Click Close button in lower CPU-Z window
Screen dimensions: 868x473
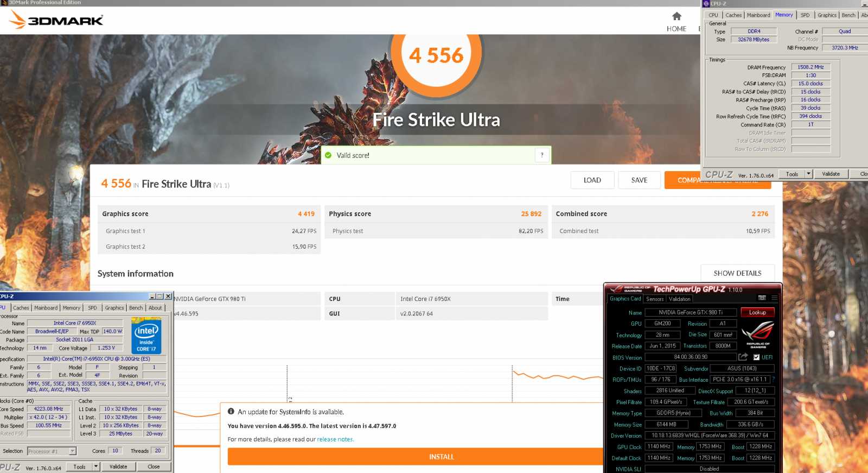point(154,466)
